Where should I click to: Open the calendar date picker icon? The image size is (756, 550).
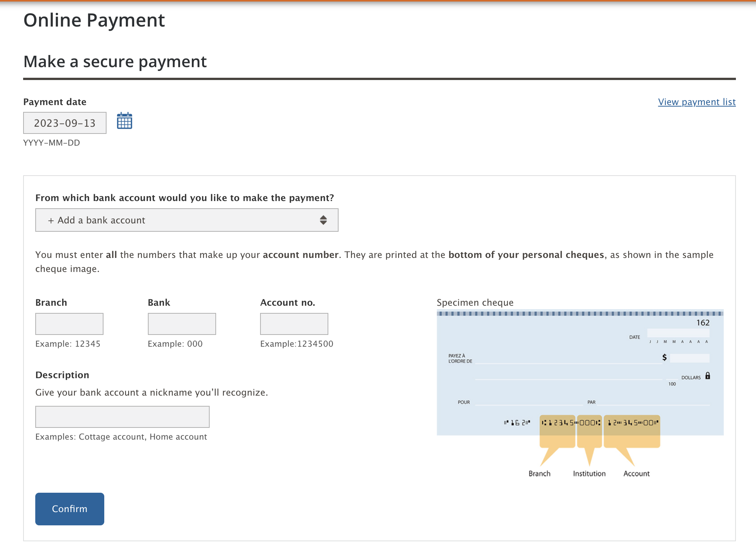124,121
